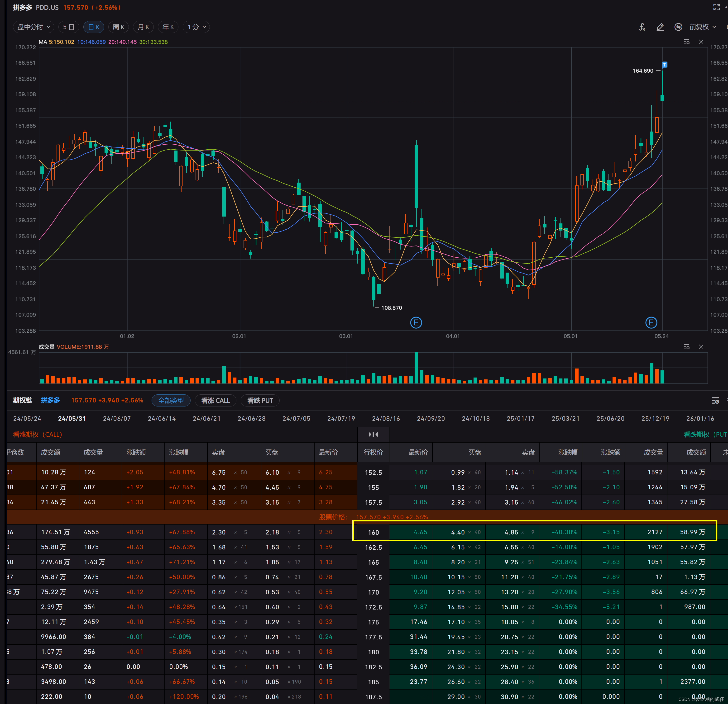Select expiry date 24/07/19
728x704 pixels.
click(341, 419)
